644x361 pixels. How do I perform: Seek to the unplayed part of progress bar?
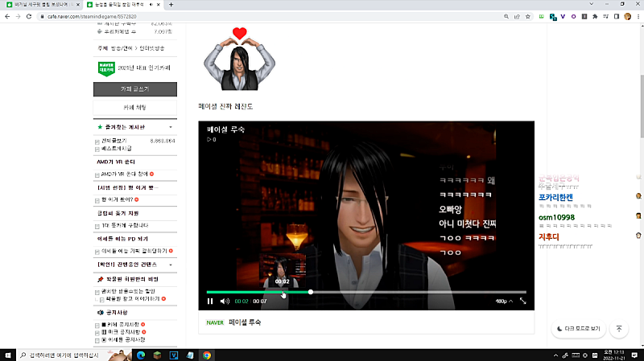click(x=419, y=292)
